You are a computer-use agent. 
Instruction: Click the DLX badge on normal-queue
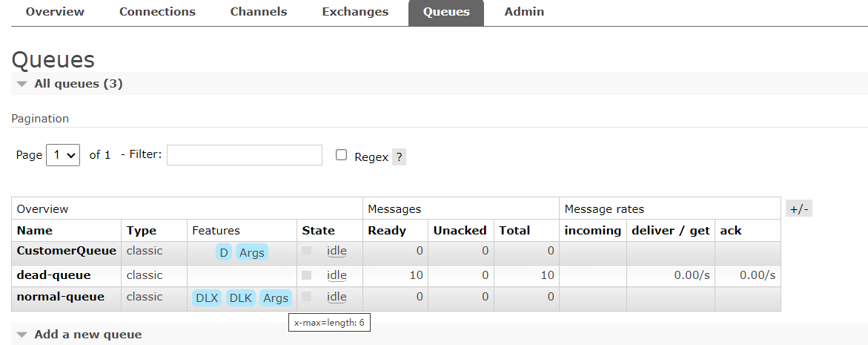point(207,298)
